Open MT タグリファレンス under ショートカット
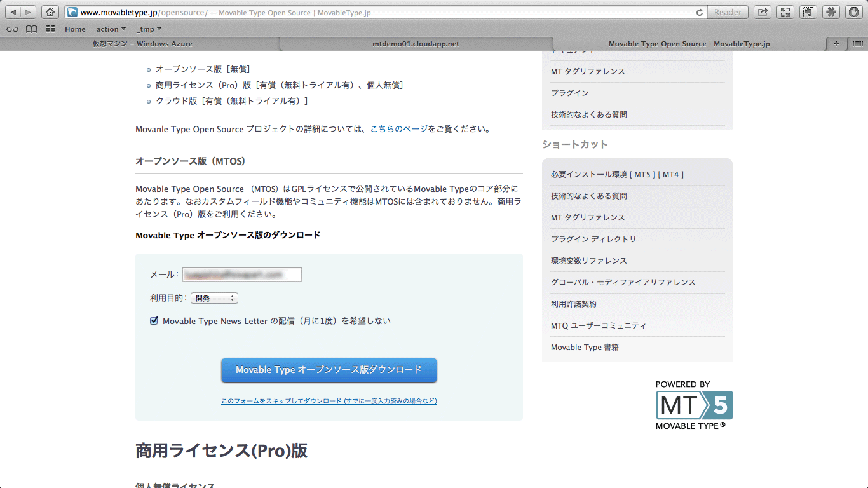The image size is (868, 488). (x=588, y=217)
